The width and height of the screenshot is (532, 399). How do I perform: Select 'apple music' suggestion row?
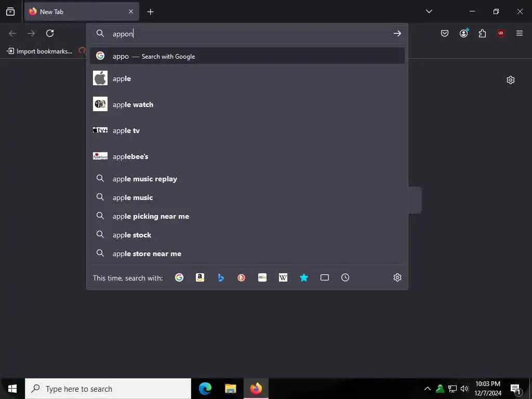click(247, 197)
